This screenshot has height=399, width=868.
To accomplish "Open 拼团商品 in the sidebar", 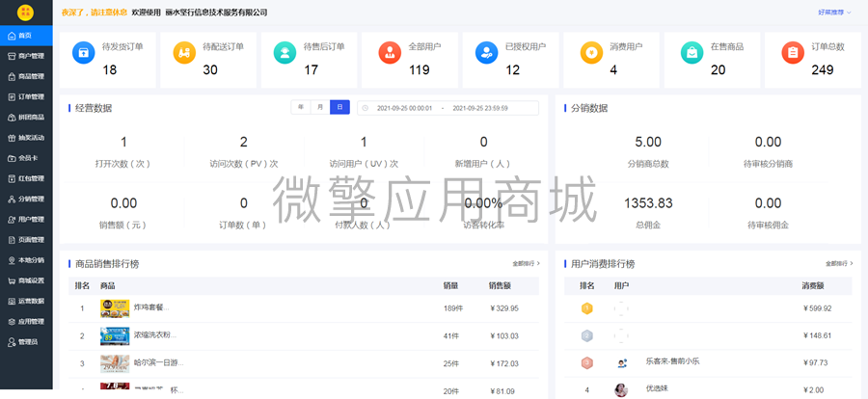I will [26, 118].
